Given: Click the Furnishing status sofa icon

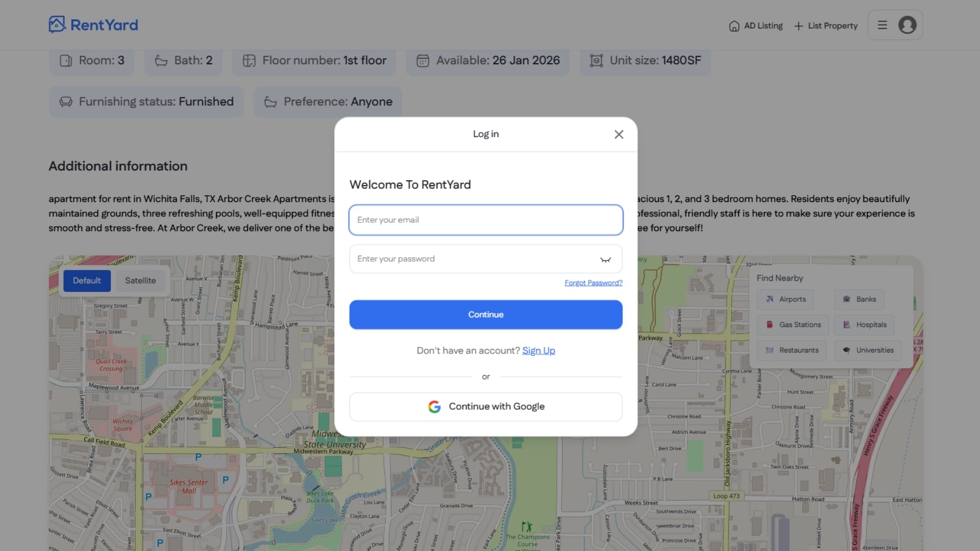Looking at the screenshot, I should (66, 102).
